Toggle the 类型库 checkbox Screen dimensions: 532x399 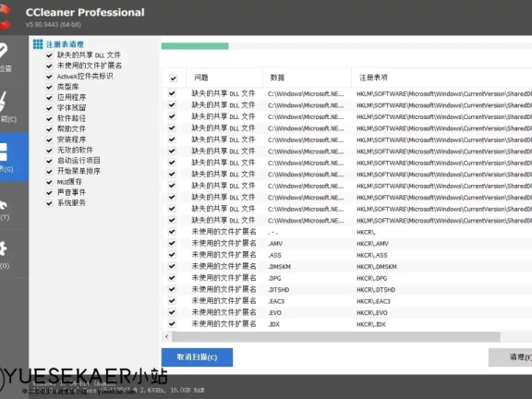(49, 87)
